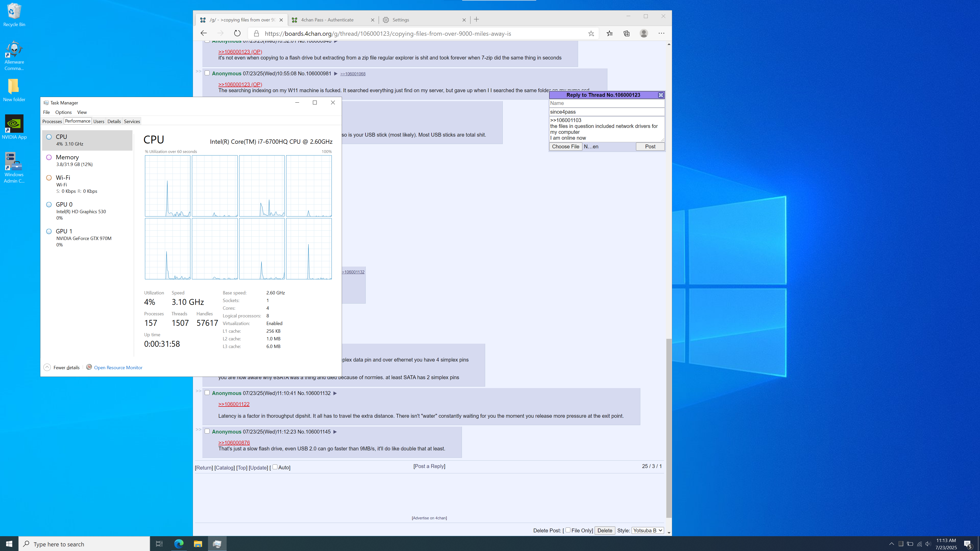Add this page to favorites star
Image resolution: width=980 pixels, height=551 pixels.
tap(591, 33)
